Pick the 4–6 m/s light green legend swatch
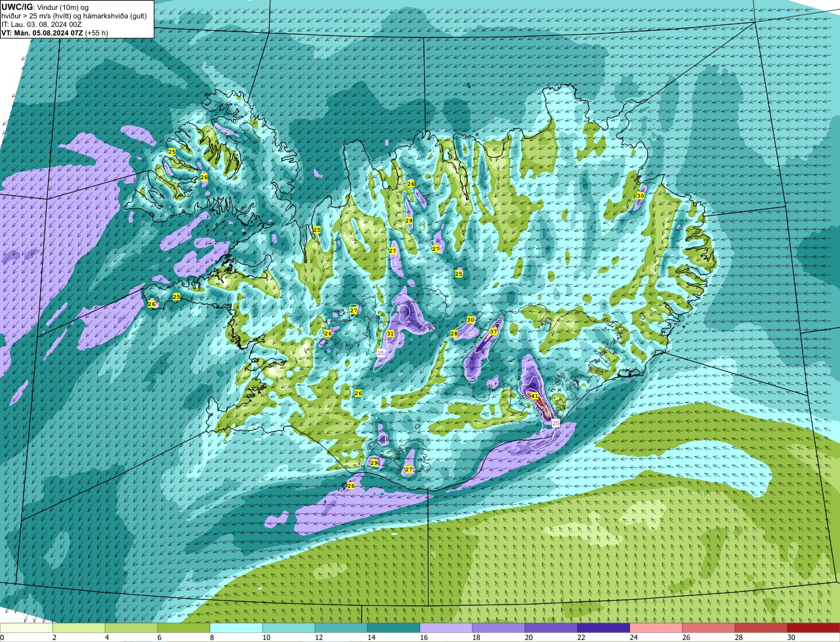The image size is (840, 642). coord(131,628)
